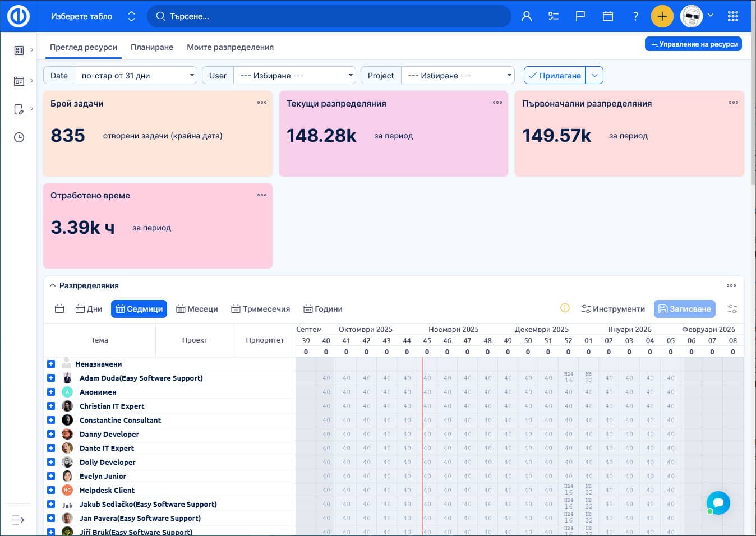756x536 pixels.
Task: Expand the Christian IT Expert row
Action: point(51,406)
